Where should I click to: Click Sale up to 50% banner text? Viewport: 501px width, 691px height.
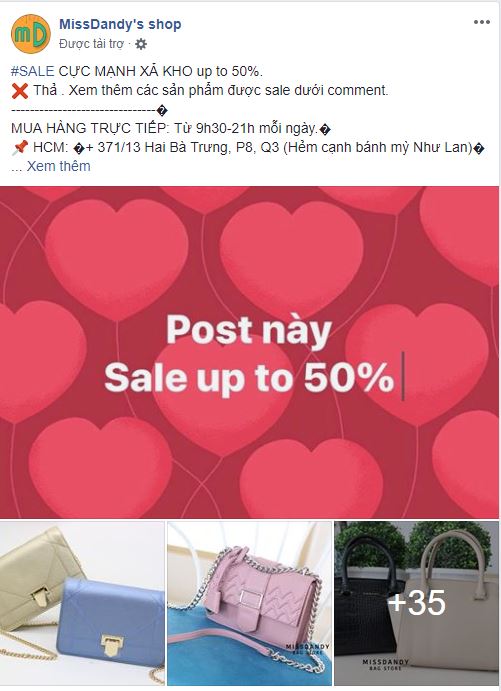(x=249, y=378)
